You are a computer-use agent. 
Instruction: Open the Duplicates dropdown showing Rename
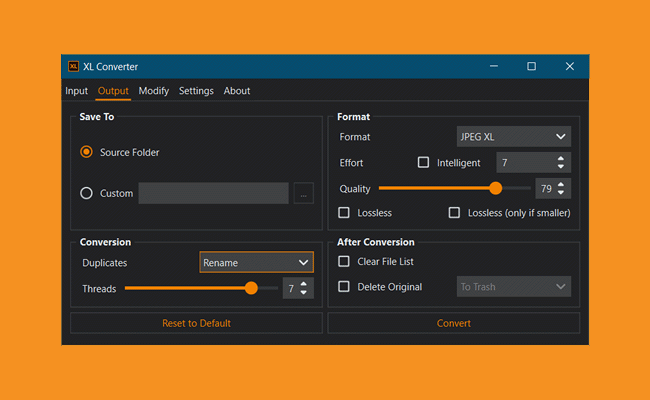click(257, 262)
